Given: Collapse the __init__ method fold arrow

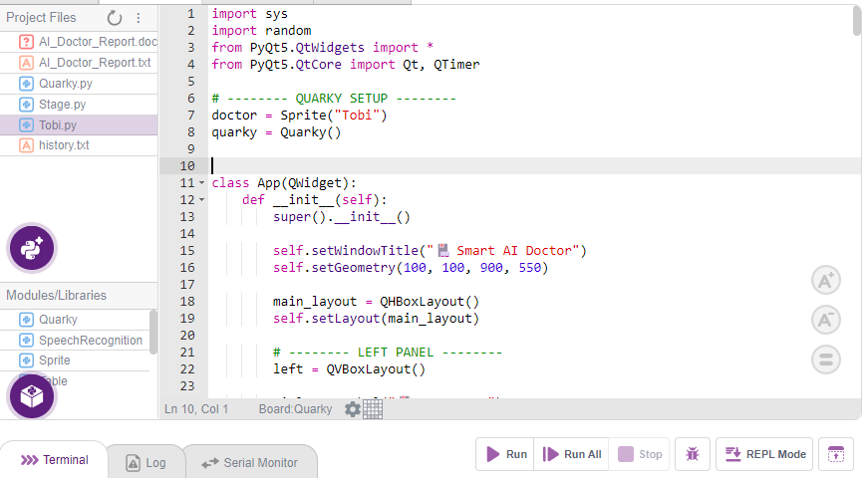Looking at the screenshot, I should point(201,200).
